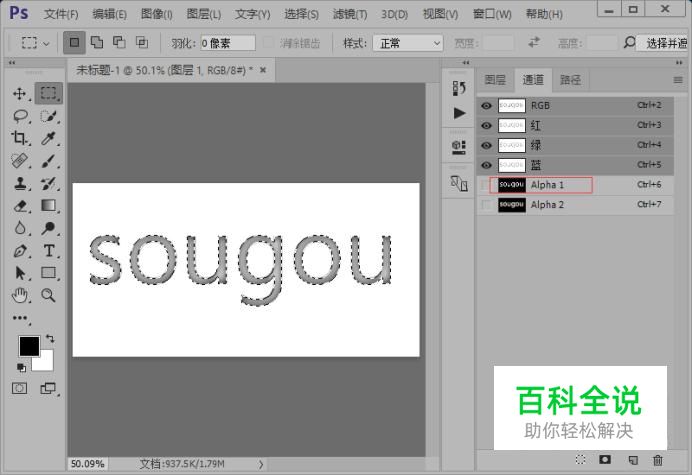
Task: Open the Edit Toolbar three-dots menu
Action: pos(20,318)
